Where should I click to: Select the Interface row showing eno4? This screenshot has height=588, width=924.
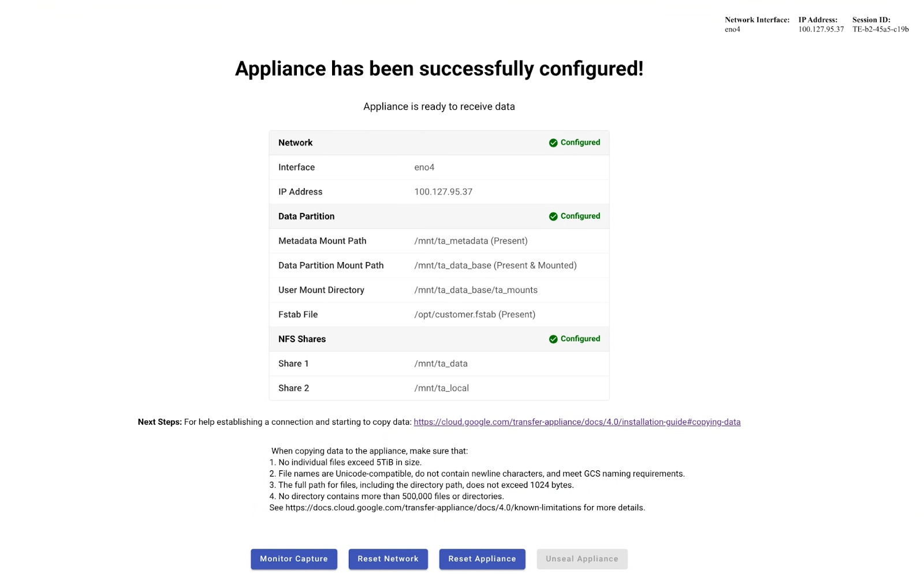pyautogui.click(x=426, y=167)
